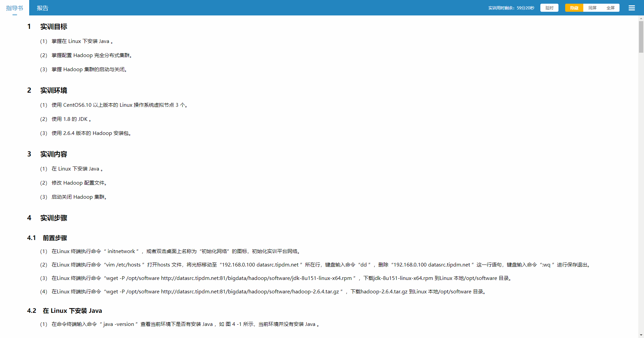
Task: Click the java -version step line
Action: [x=180, y=324]
